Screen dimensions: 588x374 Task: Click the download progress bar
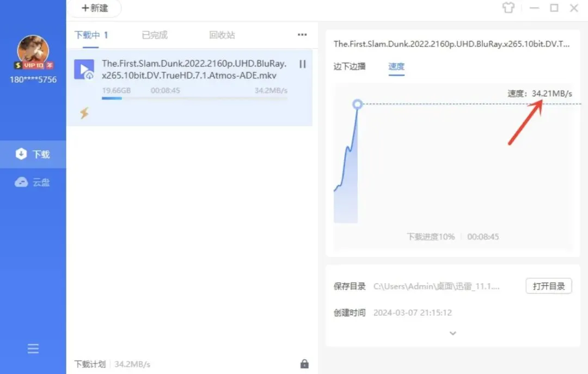tap(194, 99)
